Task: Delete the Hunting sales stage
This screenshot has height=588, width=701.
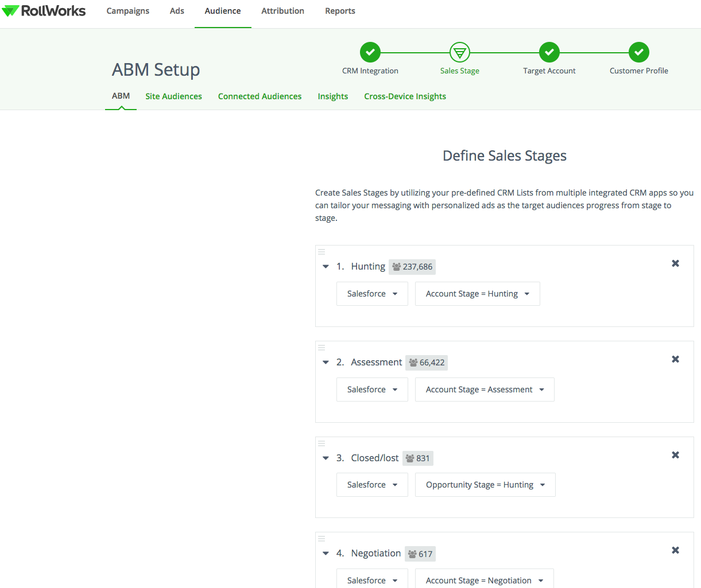Action: (675, 263)
